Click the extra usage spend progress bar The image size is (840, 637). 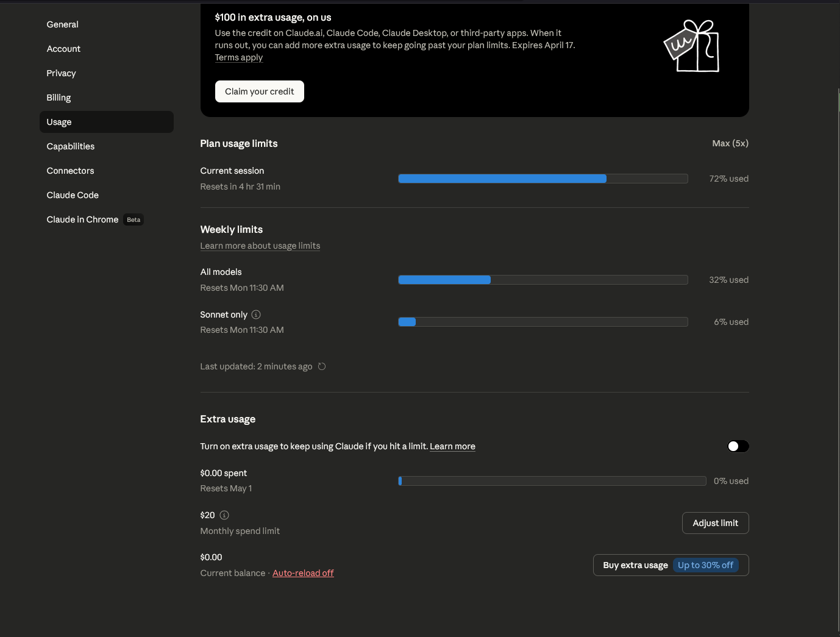pyautogui.click(x=552, y=481)
